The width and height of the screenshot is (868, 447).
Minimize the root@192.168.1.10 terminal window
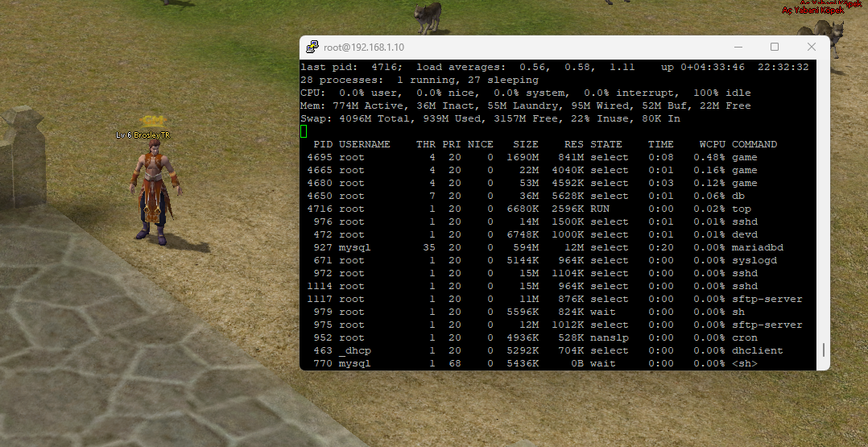click(x=737, y=47)
